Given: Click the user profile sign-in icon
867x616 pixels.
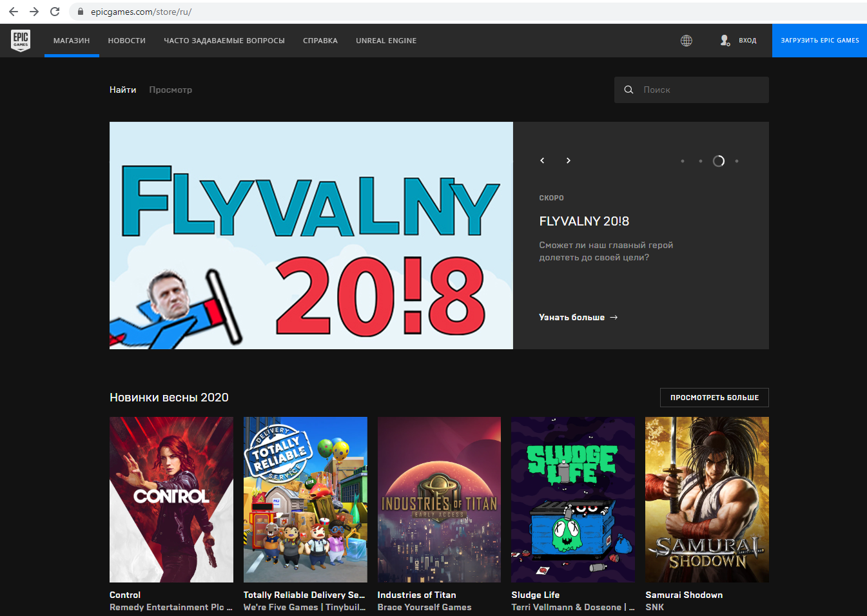Looking at the screenshot, I should [725, 41].
